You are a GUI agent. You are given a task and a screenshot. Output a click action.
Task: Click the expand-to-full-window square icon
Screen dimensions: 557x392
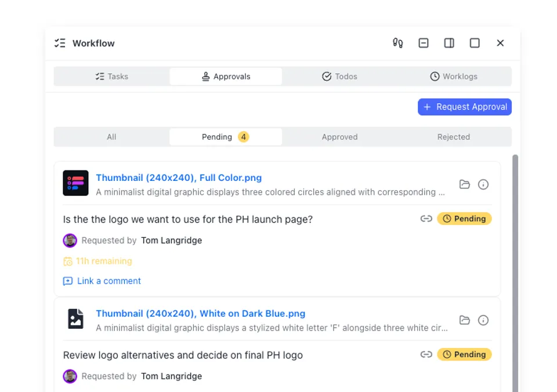click(x=475, y=43)
